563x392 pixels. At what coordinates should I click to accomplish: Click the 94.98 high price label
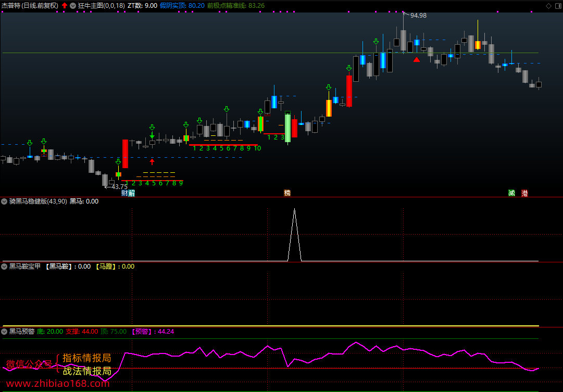418,16
